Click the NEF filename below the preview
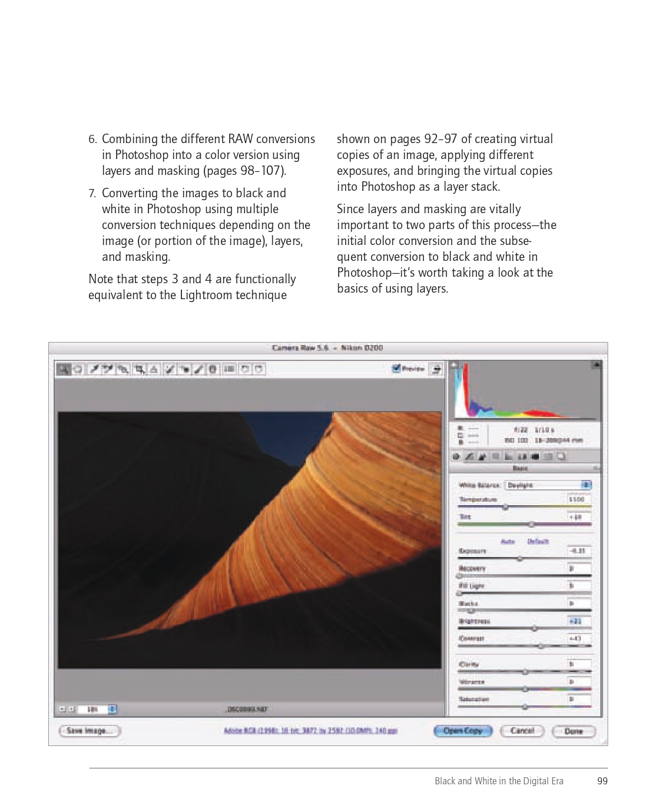Screen dimensions: 652x812 [x=247, y=710]
